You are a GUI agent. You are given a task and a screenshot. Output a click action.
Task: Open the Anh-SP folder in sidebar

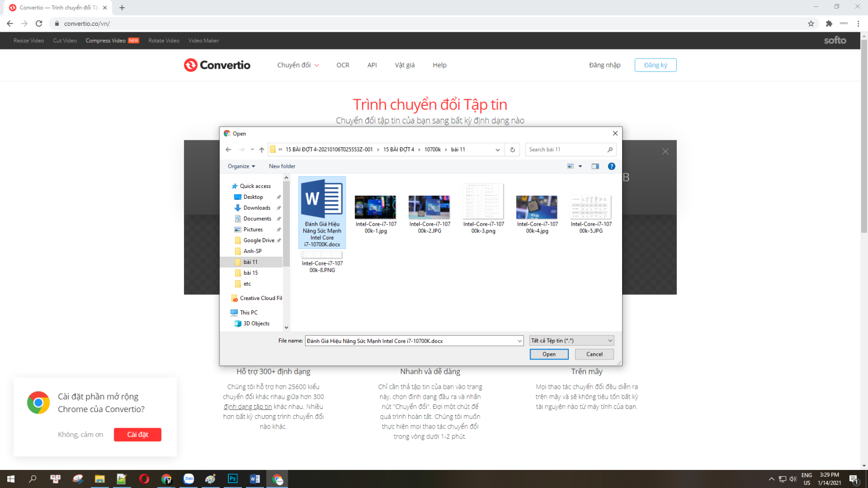tap(252, 251)
